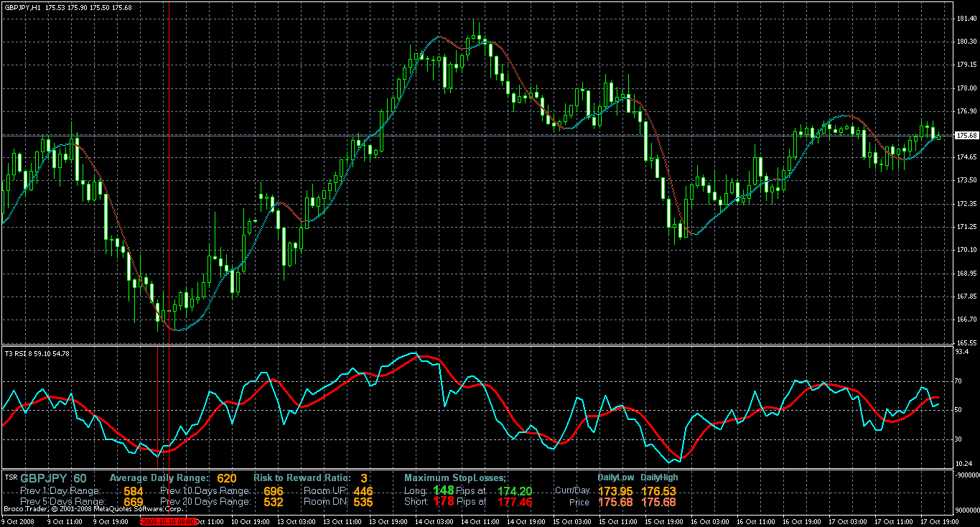Select the Short 178 pips stop loss value
This screenshot has width=980, height=527.
(x=444, y=502)
